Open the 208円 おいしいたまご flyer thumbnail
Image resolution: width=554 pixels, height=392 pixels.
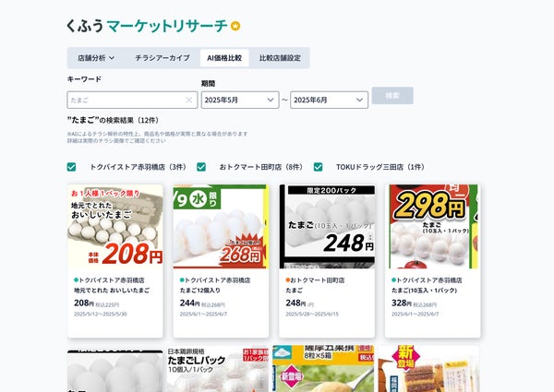tap(115, 227)
